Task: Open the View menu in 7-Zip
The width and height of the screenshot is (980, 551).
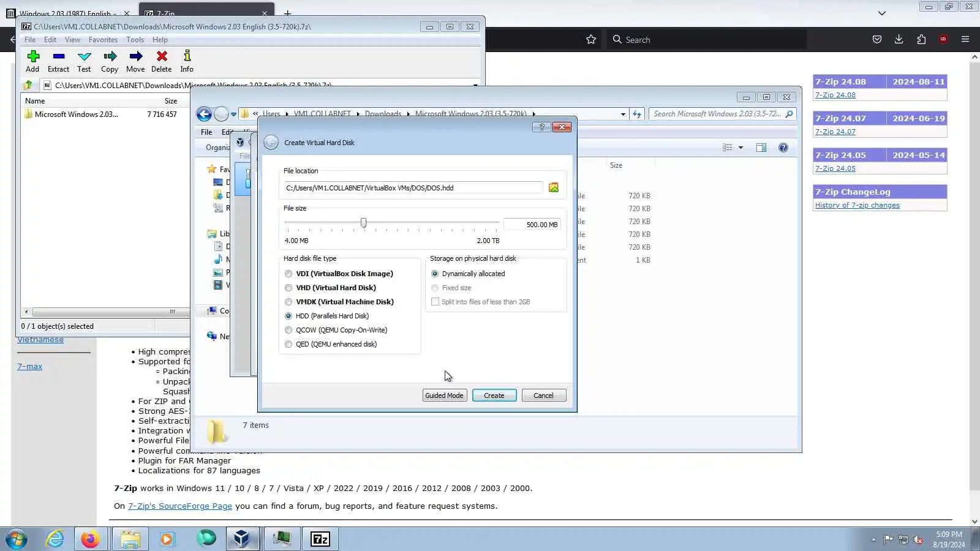Action: click(72, 40)
